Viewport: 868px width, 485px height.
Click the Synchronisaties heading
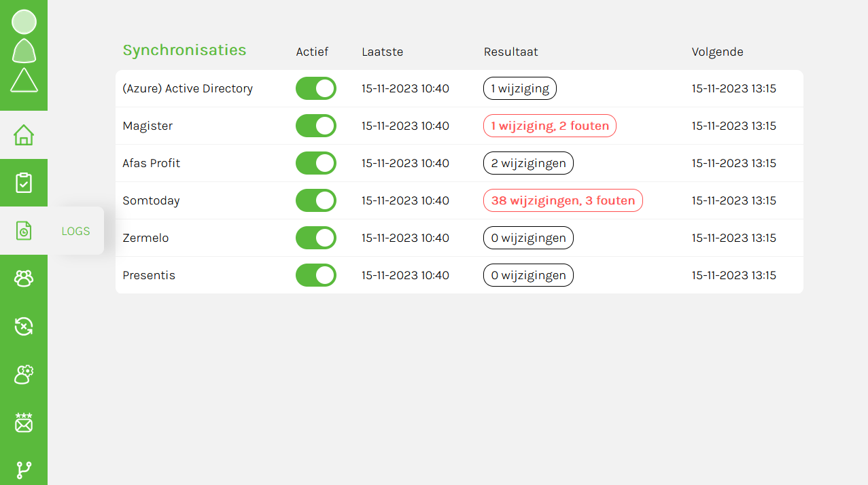click(x=184, y=50)
